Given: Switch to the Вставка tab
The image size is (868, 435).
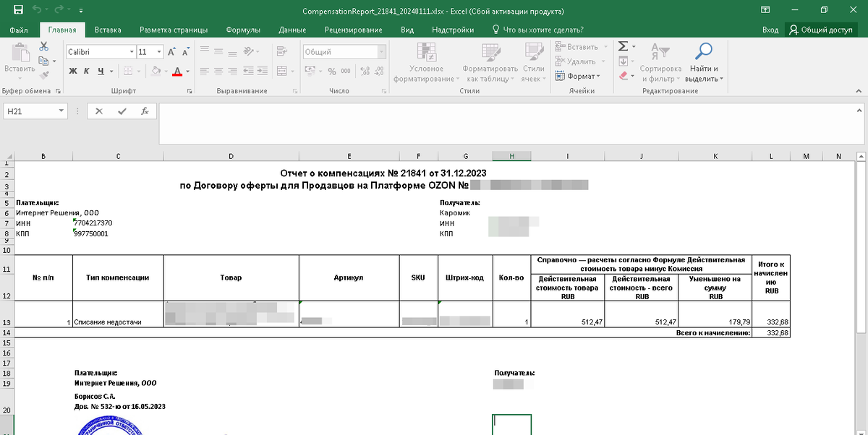Looking at the screenshot, I should tap(108, 30).
